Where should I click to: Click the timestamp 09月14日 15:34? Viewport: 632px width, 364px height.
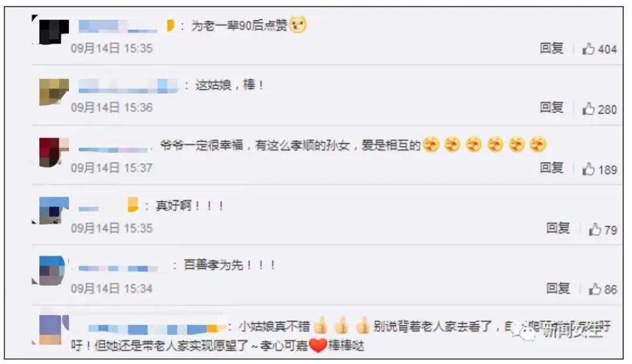(112, 289)
